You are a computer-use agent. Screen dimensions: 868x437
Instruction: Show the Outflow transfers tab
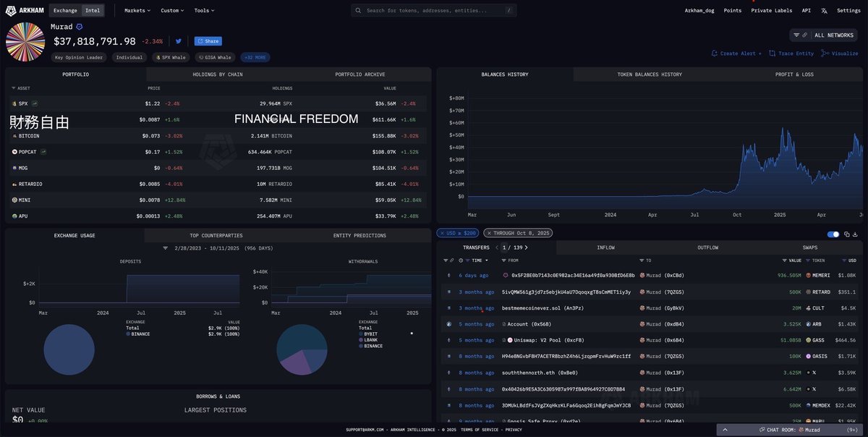pyautogui.click(x=707, y=247)
